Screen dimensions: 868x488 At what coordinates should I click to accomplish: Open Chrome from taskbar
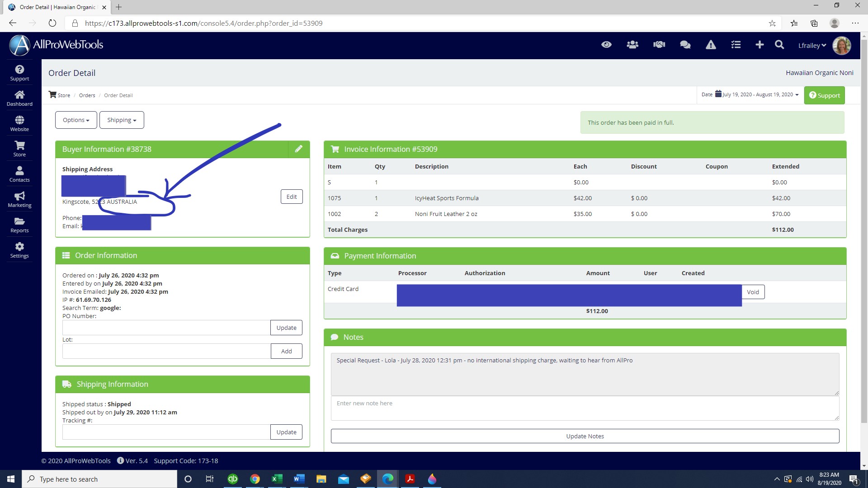click(x=255, y=479)
